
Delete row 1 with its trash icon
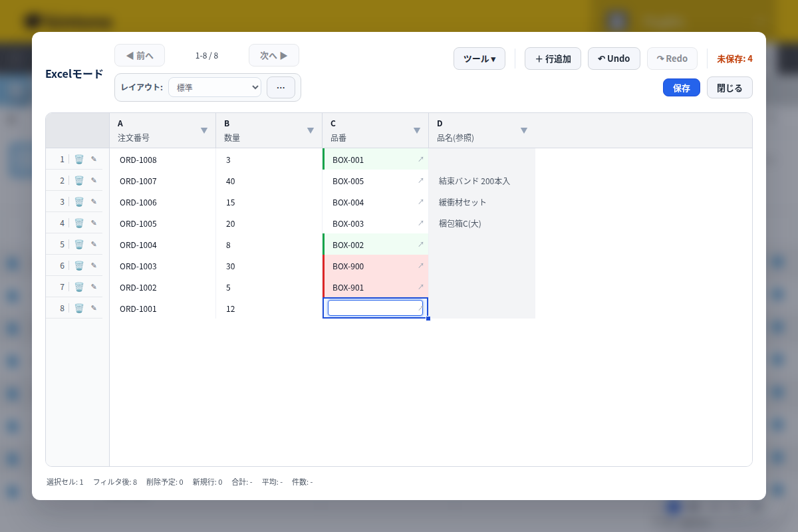point(79,159)
